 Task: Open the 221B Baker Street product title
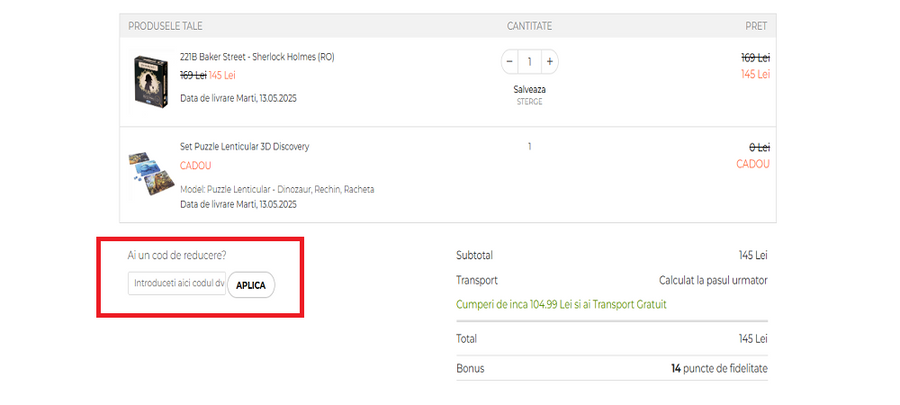pyautogui.click(x=257, y=57)
